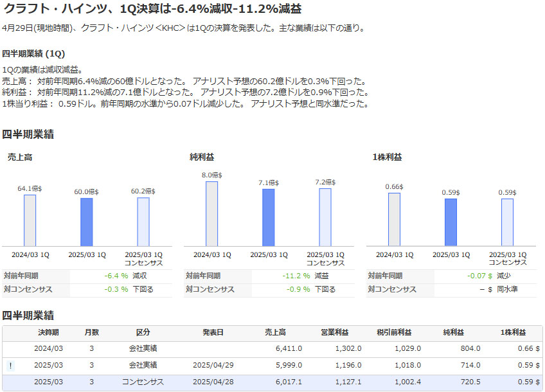The image size is (545, 392).
Task: Click the exclamation icon beside the 2025/03 row
Action: click(x=10, y=365)
